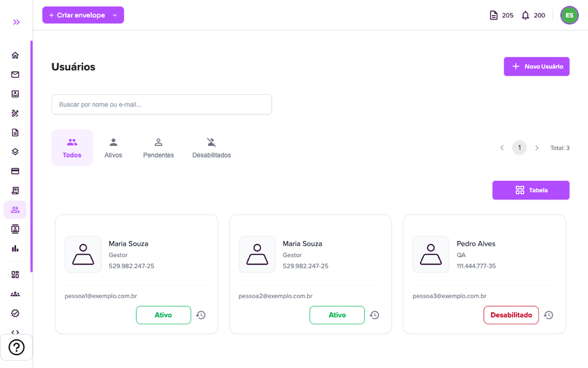Go to the next page with the right chevron

537,148
